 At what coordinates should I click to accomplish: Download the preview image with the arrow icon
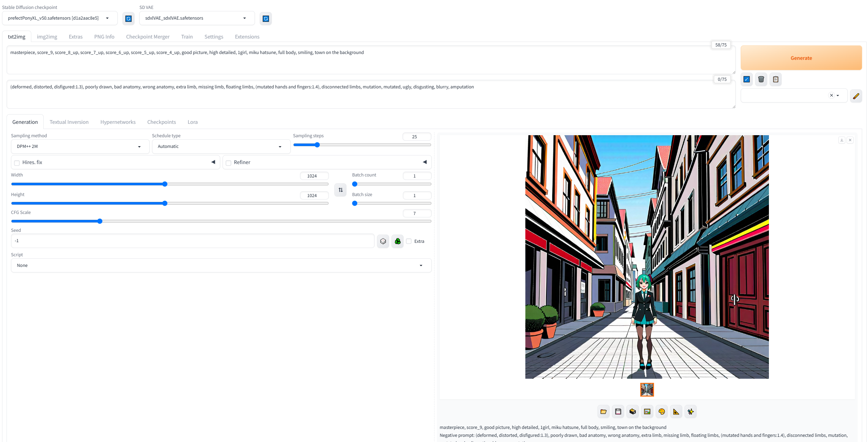pos(842,140)
